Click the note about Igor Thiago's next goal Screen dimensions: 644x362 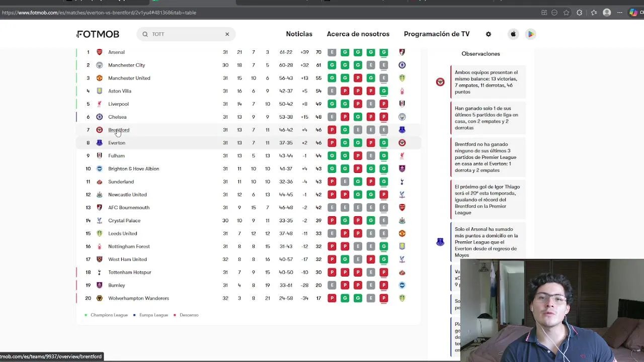[488, 200]
